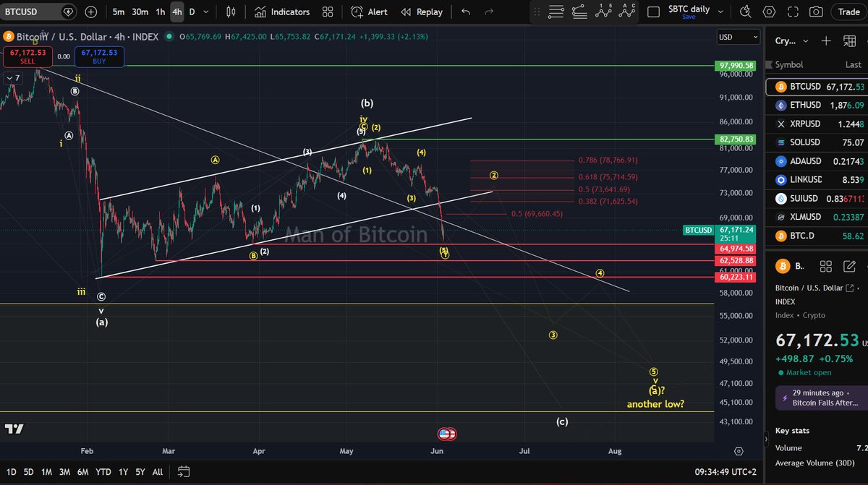Click the SELL 67,172.53 button
This screenshot has width=868, height=485.
(x=27, y=56)
